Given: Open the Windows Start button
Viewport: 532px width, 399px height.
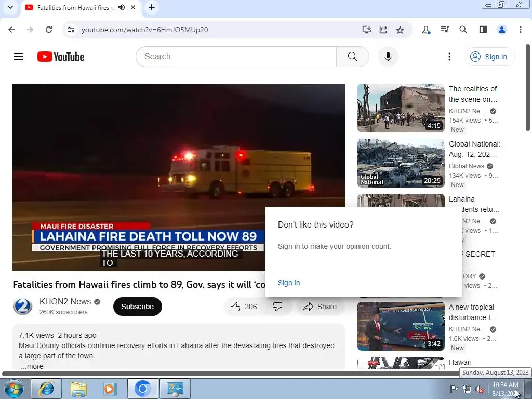Looking at the screenshot, I should [x=14, y=389].
